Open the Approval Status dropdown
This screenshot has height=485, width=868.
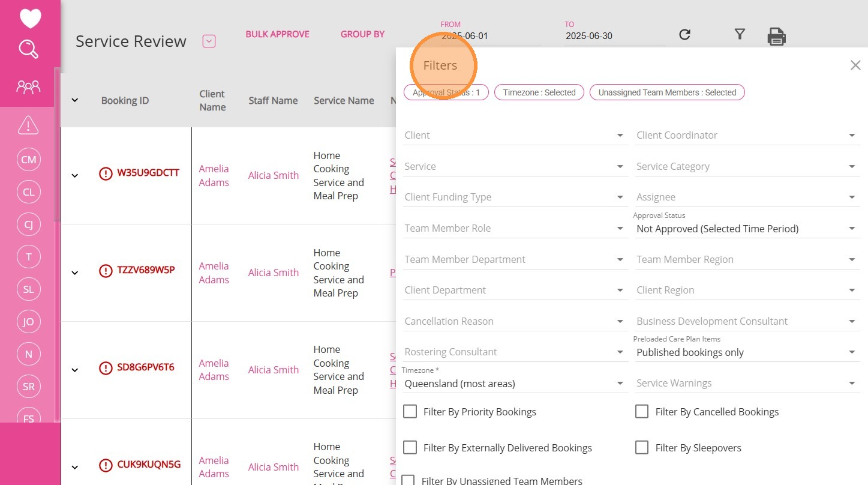(746, 229)
